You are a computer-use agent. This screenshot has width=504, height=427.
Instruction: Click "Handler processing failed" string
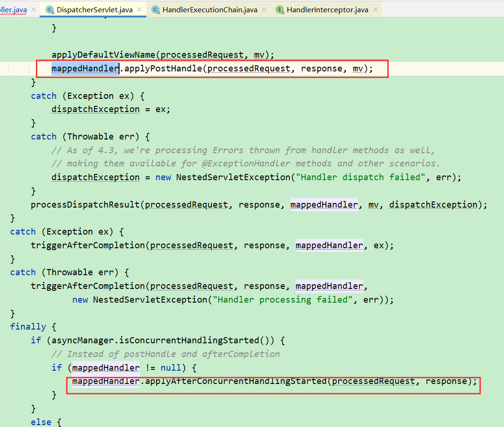[282, 300]
